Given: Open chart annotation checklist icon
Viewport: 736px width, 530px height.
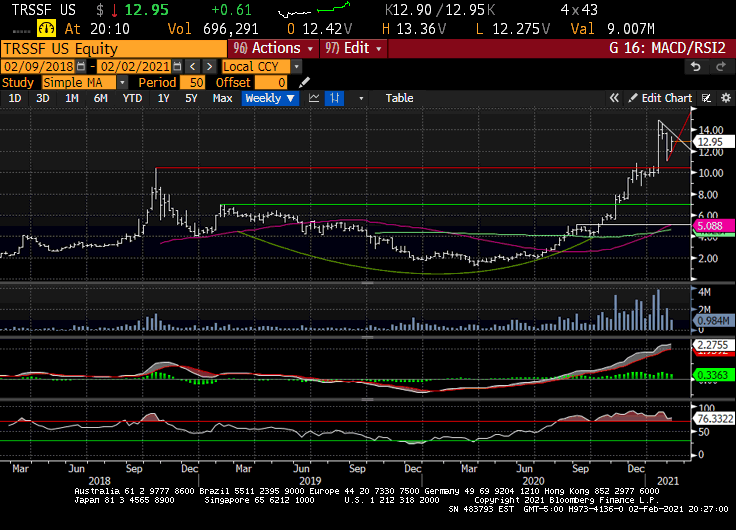Looking at the screenshot, I should [706, 98].
